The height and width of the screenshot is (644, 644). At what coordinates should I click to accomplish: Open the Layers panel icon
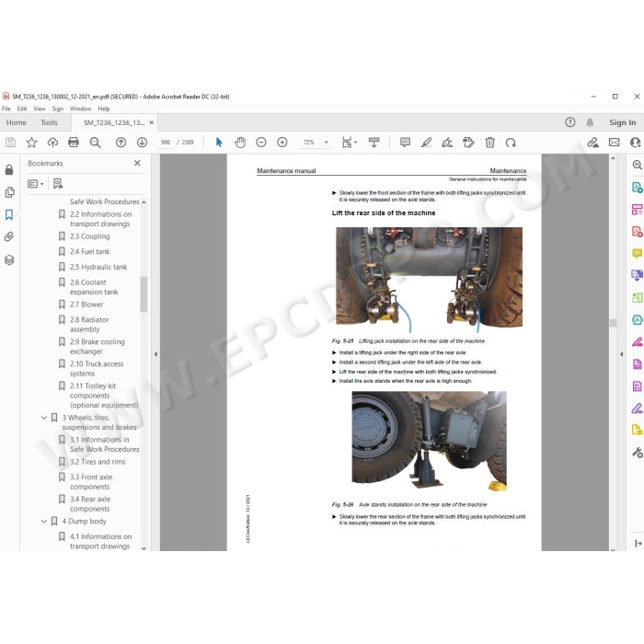(9, 259)
